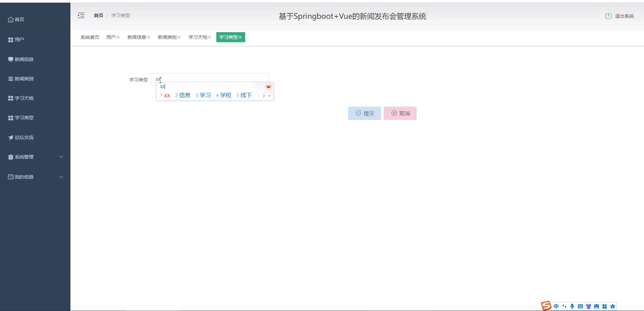
Task: Close the 新闻类别 tab
Action: 179,37
